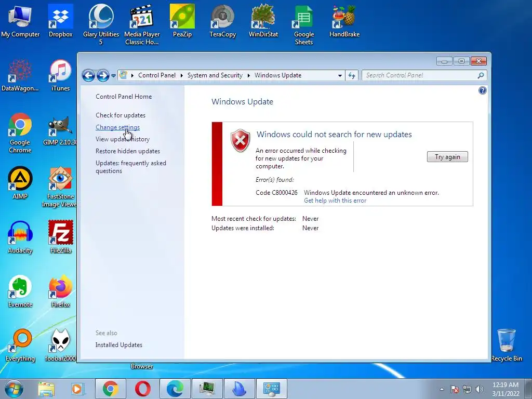Click Try again button
Screen dimensions: 532x399
[x=447, y=157]
